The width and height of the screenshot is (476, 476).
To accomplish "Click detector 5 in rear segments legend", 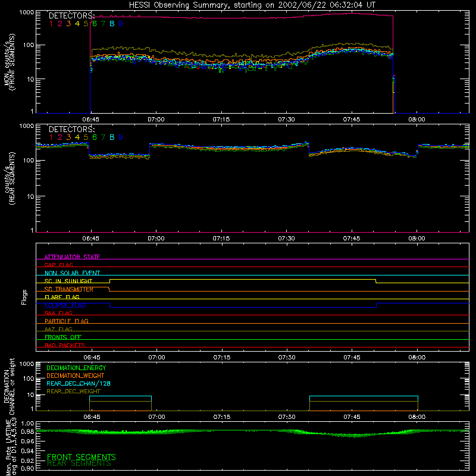I will tap(86, 137).
